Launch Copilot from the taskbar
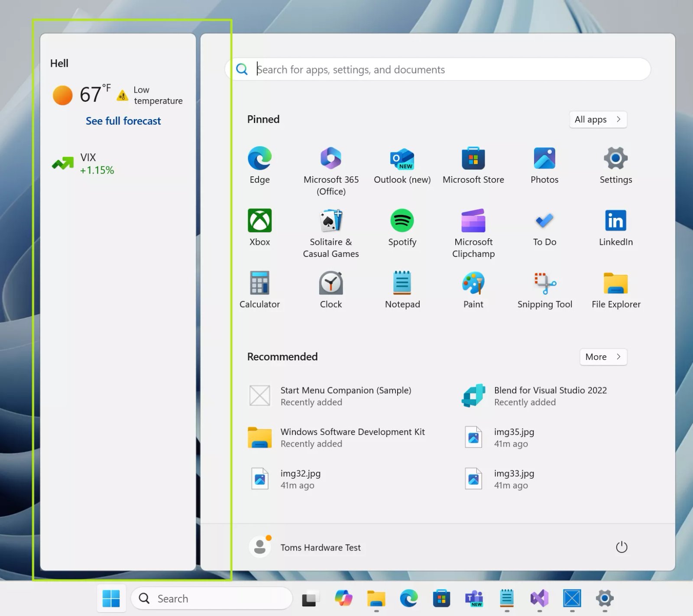 click(343, 598)
